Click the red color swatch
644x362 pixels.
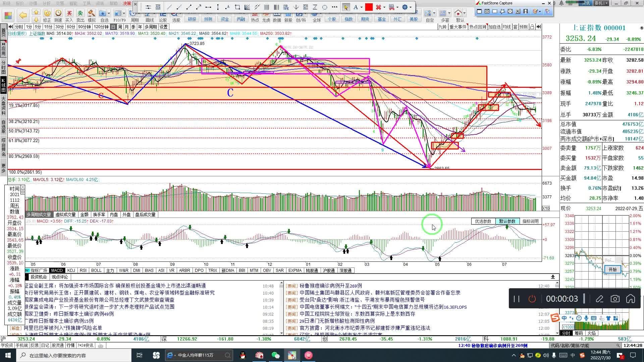(x=369, y=7)
